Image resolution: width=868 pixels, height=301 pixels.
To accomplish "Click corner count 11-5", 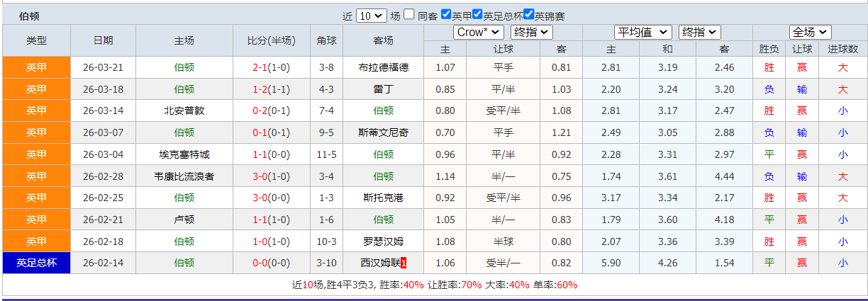I will [327, 154].
